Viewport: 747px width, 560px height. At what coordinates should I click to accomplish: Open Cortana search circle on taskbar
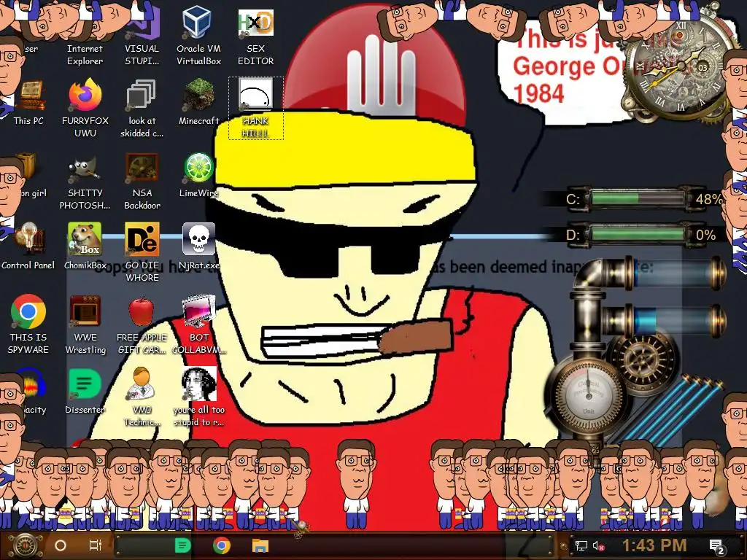(61, 545)
